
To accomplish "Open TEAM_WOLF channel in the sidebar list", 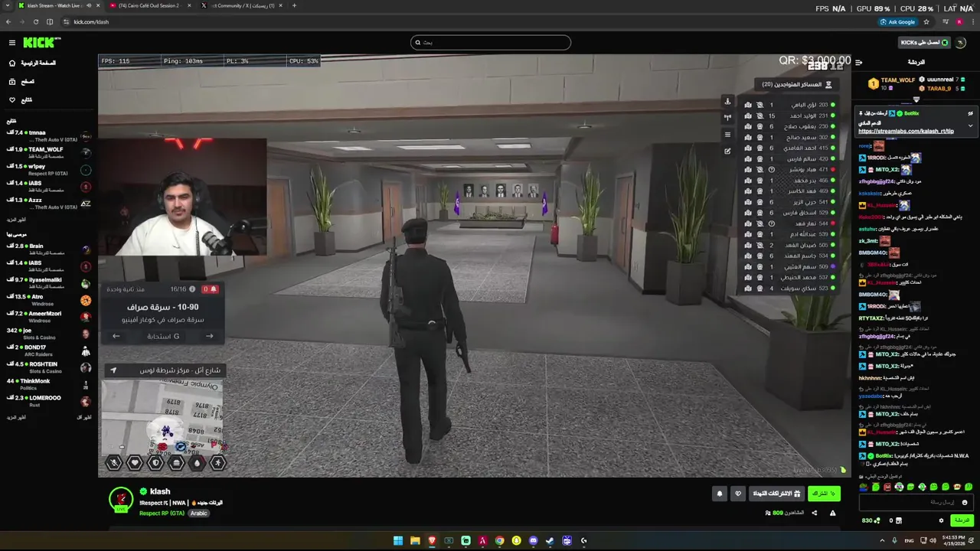I will (49, 153).
